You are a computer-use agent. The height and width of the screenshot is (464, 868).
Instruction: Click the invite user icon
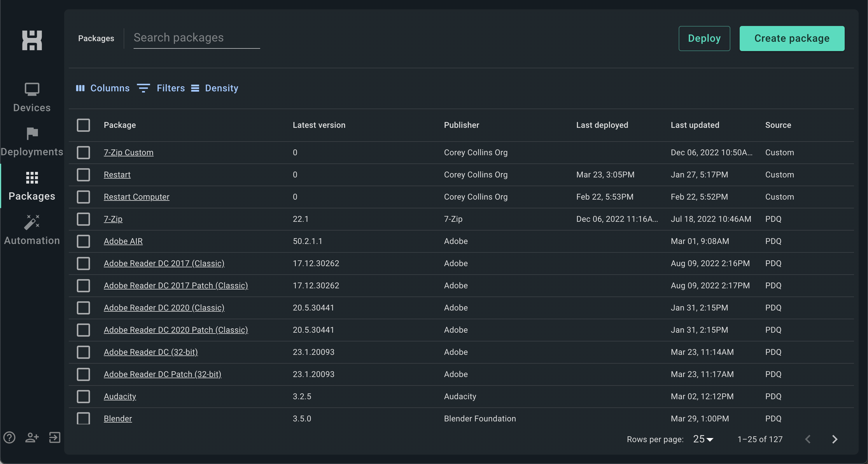tap(32, 438)
